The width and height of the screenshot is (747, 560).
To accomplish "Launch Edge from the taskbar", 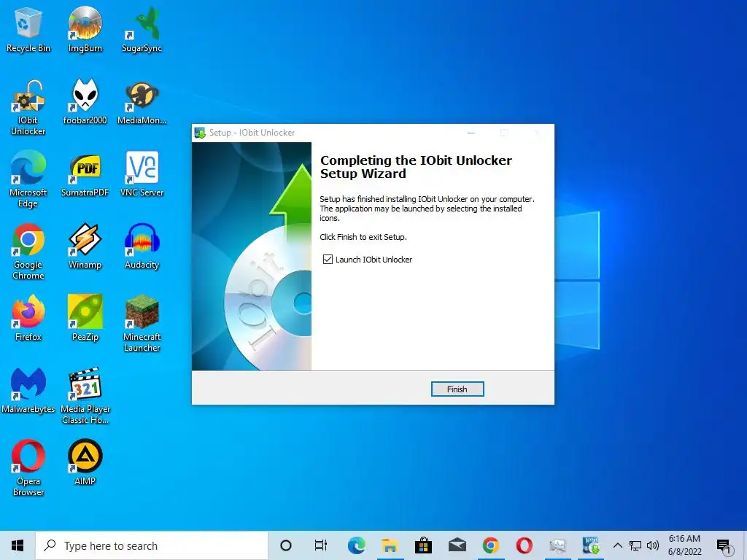I will tap(356, 545).
